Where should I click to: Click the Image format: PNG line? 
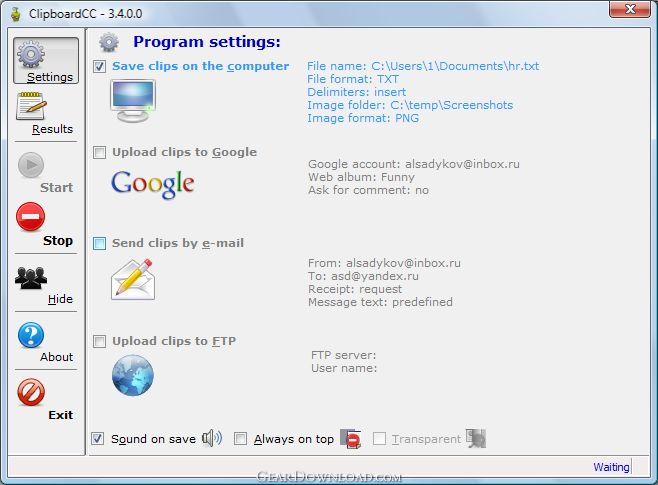click(x=363, y=118)
